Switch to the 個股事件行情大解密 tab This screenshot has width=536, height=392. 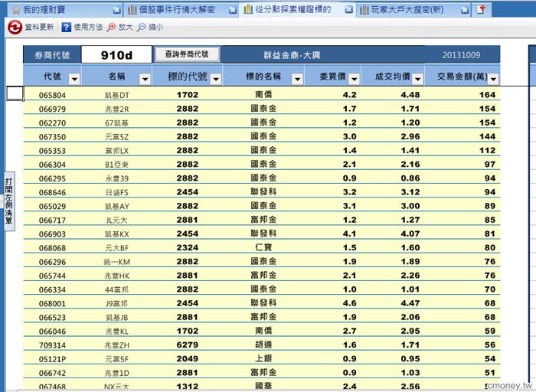pos(181,10)
